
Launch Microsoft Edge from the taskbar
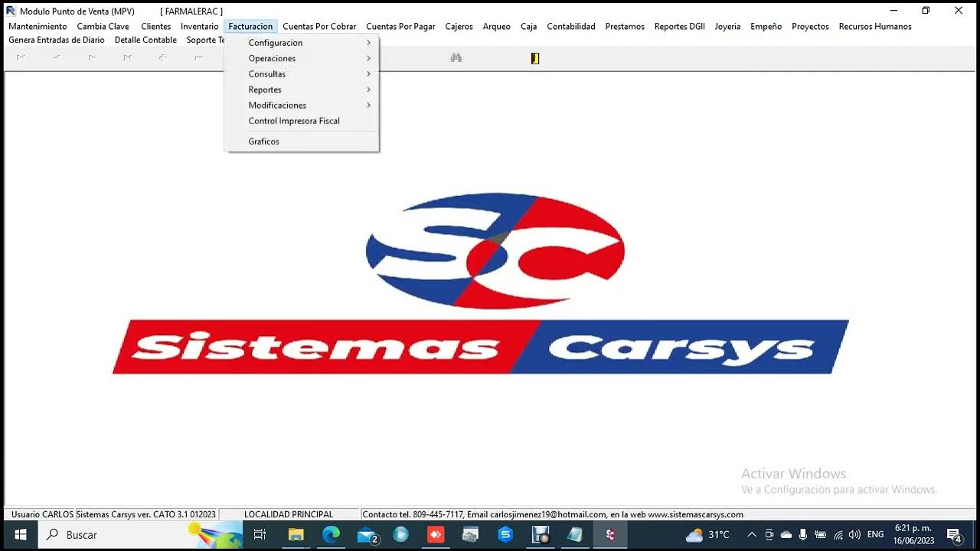tap(331, 535)
